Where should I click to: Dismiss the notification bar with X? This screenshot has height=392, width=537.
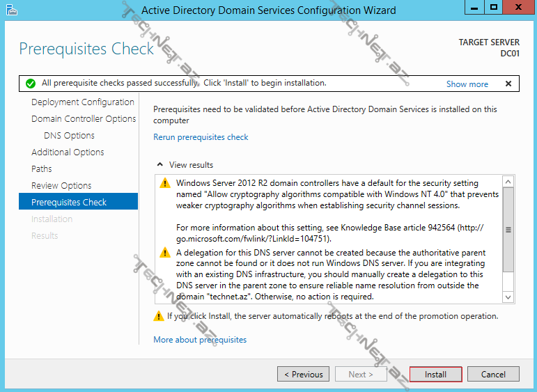(508, 84)
